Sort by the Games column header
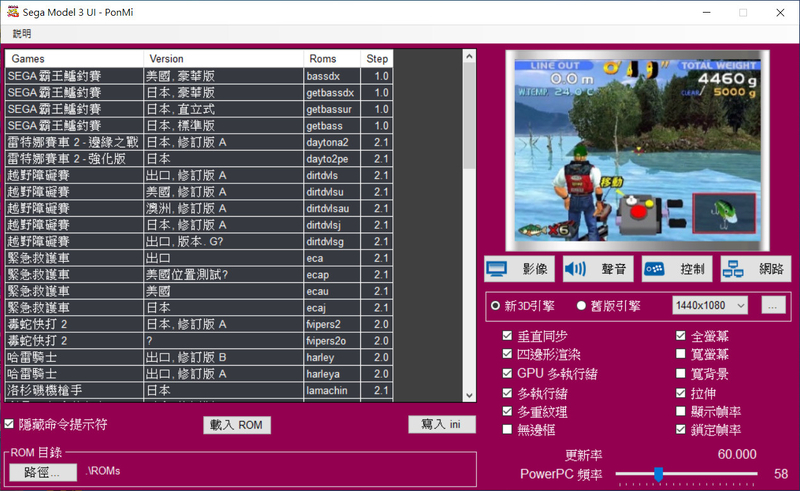This screenshot has height=491, width=800. pyautogui.click(x=74, y=59)
